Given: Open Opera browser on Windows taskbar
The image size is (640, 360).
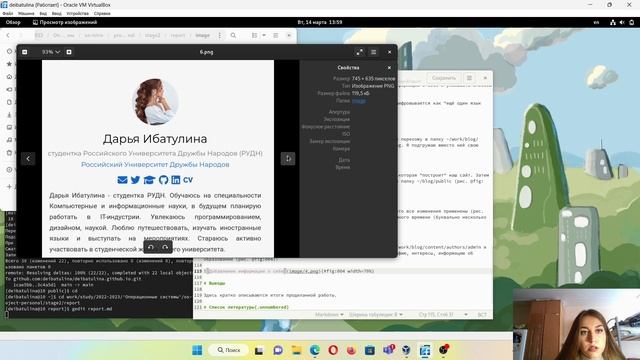Looking at the screenshot, I should (333, 350).
